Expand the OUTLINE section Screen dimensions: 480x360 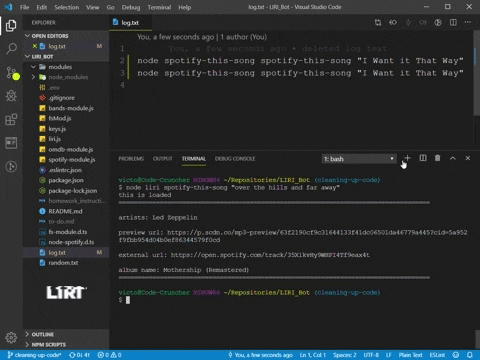click(x=39, y=334)
